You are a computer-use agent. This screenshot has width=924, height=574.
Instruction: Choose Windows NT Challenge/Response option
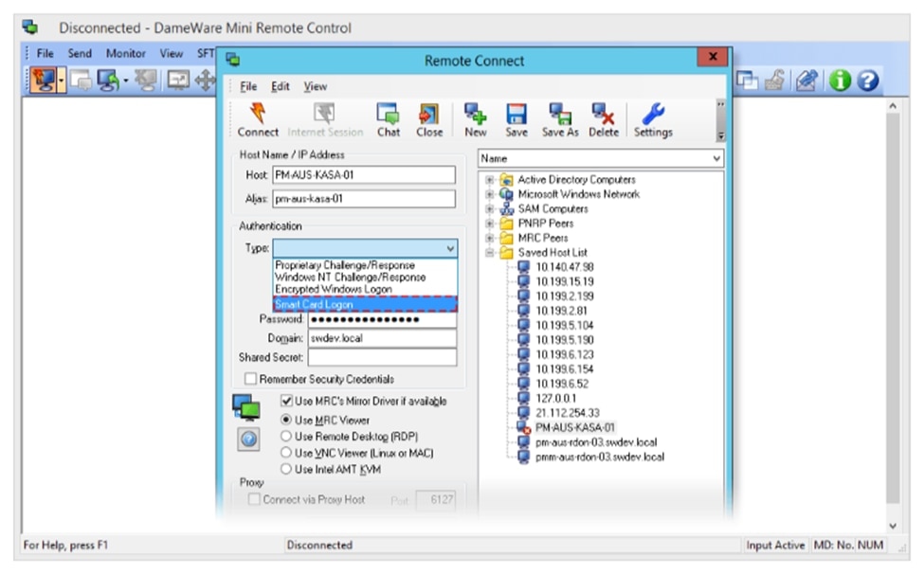365,278
